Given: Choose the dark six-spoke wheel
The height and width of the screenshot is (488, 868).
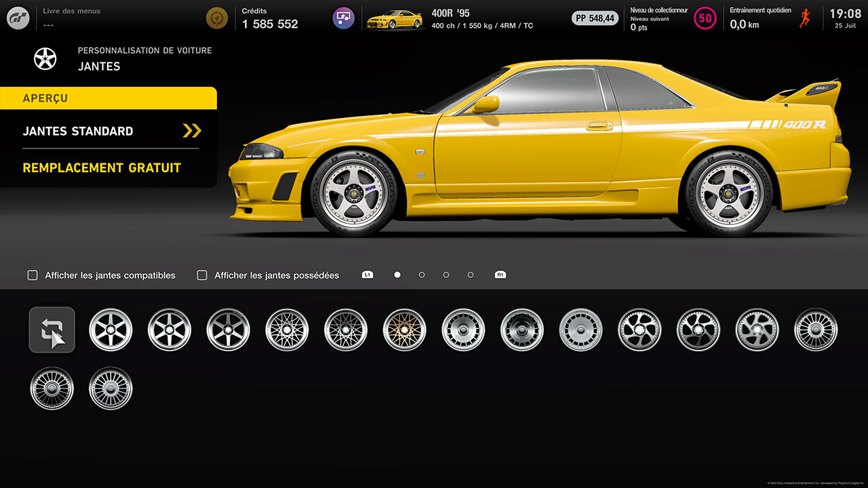Looking at the screenshot, I should point(229,330).
